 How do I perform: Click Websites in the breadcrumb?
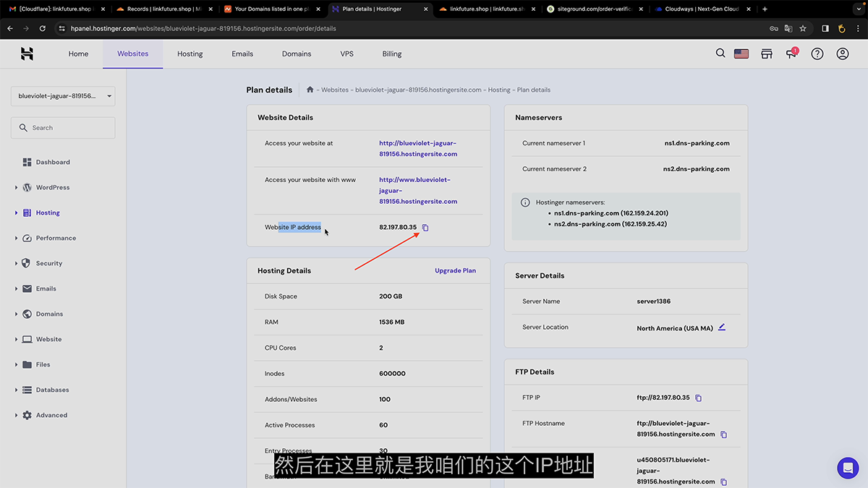coord(335,90)
